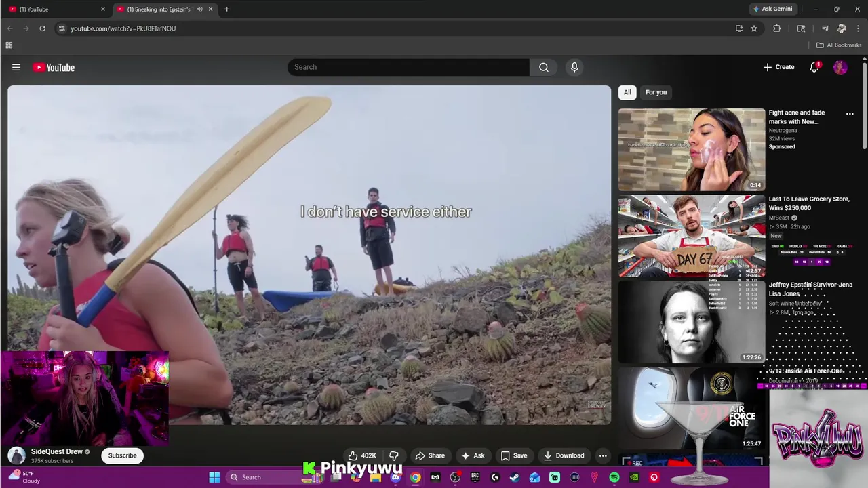The width and height of the screenshot is (868, 488).
Task: Select the All filter chip
Action: 627,92
